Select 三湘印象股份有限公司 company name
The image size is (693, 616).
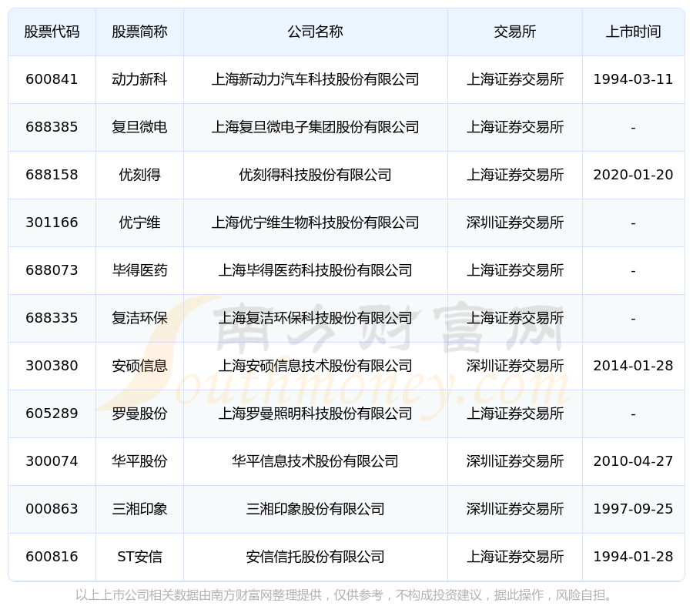[x=315, y=509]
